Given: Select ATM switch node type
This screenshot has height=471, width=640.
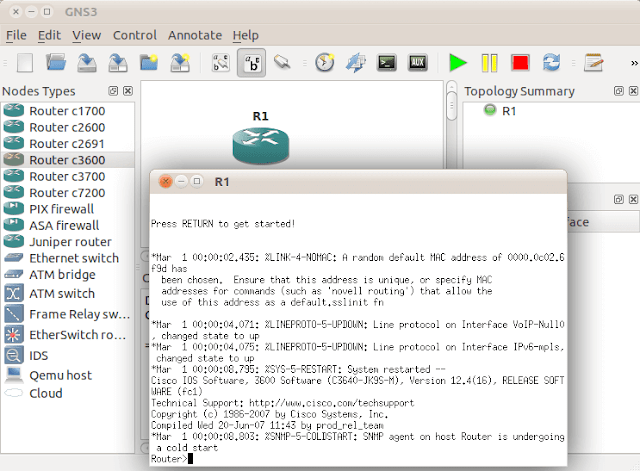Looking at the screenshot, I should click(68, 293).
